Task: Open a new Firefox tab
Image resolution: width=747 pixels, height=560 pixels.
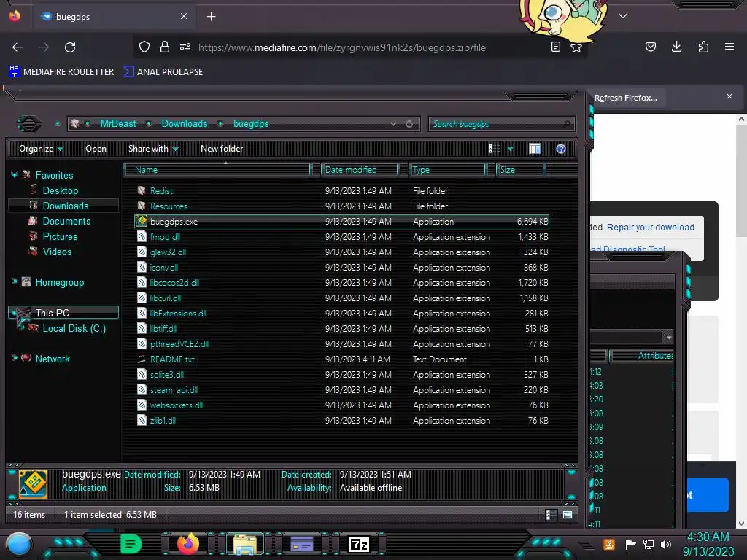Action: (211, 17)
